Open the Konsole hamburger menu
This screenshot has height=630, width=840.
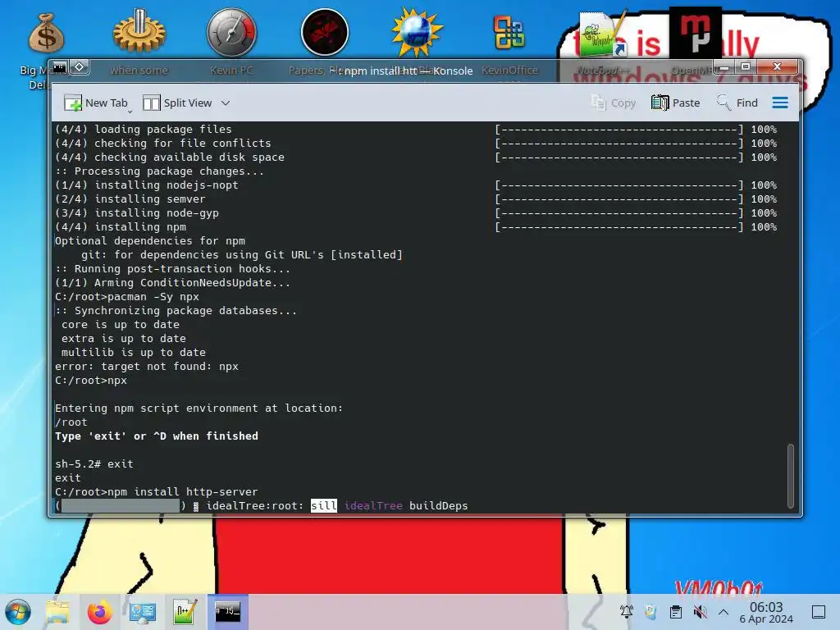coord(780,103)
